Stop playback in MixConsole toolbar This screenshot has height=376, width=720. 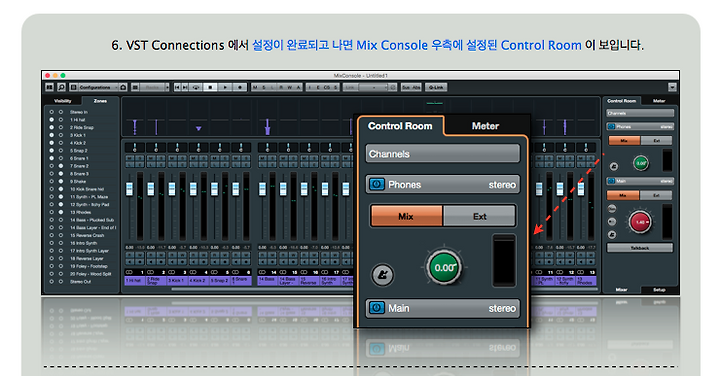click(x=210, y=87)
